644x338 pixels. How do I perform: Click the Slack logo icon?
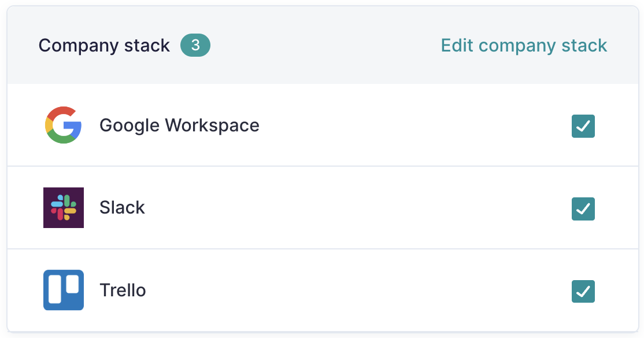pyautogui.click(x=64, y=208)
